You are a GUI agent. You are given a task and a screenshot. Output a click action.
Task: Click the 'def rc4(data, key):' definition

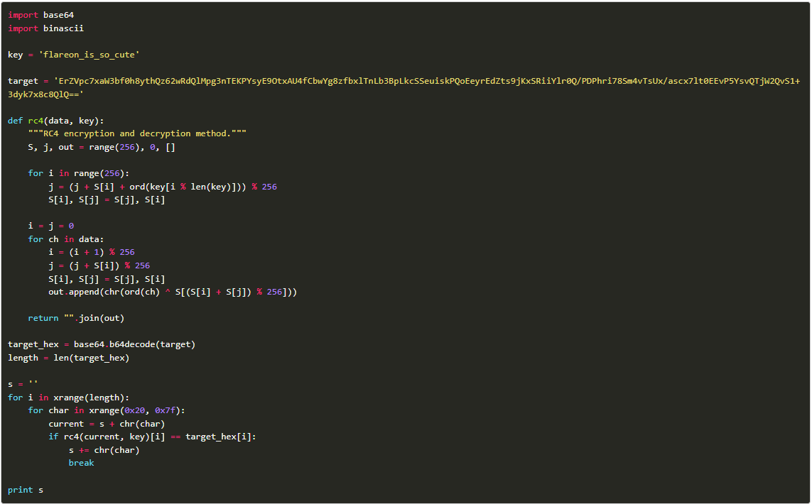55,121
